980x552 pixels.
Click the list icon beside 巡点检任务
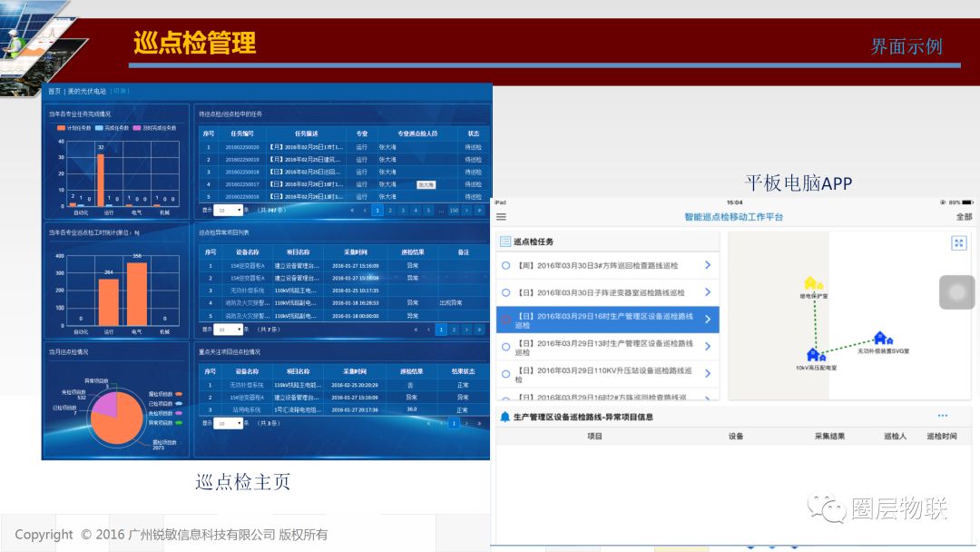click(505, 241)
